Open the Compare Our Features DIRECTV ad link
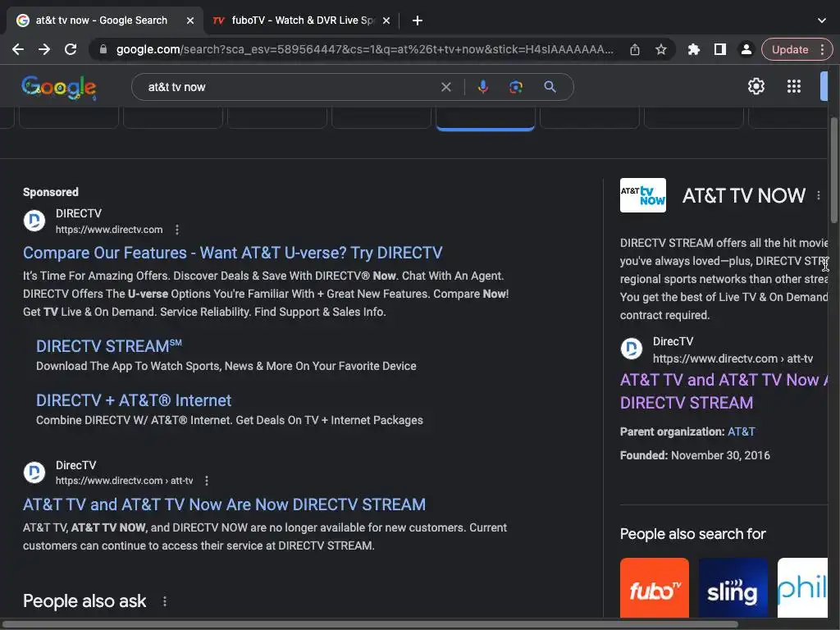The height and width of the screenshot is (630, 840). click(x=232, y=253)
